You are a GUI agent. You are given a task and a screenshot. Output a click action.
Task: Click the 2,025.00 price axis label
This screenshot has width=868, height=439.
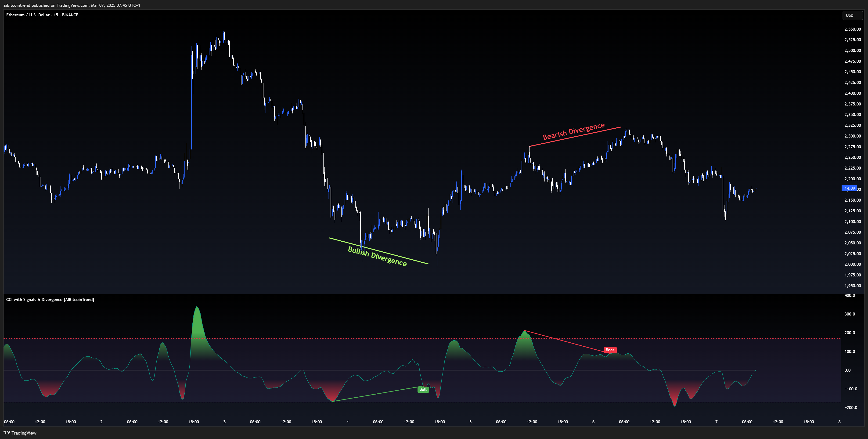tap(852, 254)
